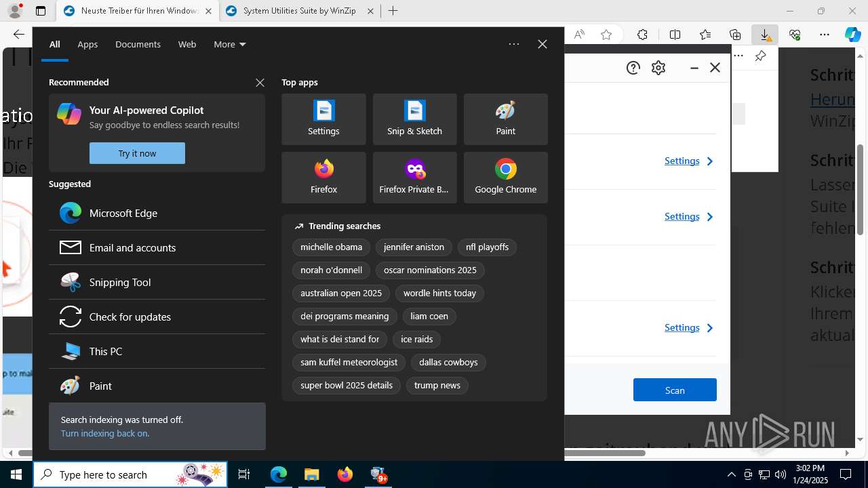Open the Copilot sidebar icon in Edge

[x=853, y=35]
